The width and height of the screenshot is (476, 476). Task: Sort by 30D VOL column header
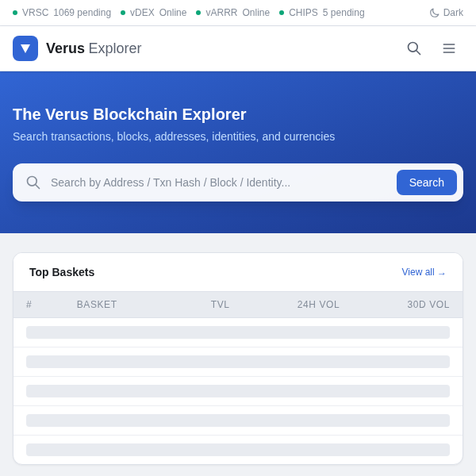pyautogui.click(x=428, y=305)
